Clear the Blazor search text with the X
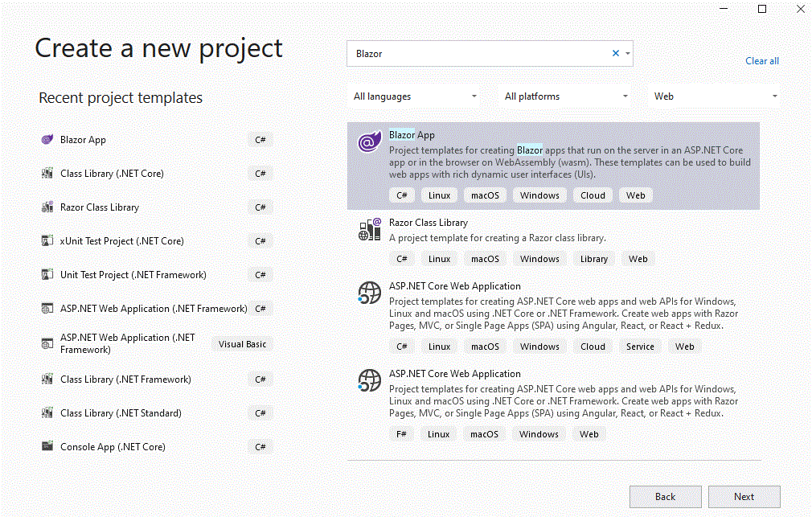812x517 pixels. tap(616, 53)
